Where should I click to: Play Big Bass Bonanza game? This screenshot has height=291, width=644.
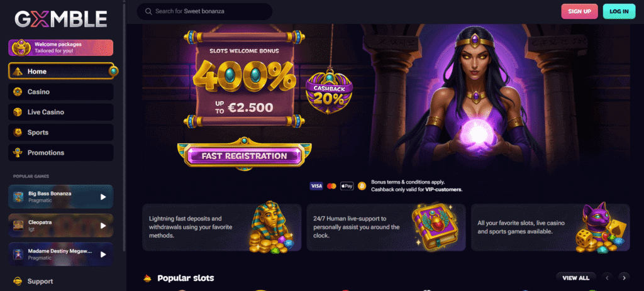pos(103,197)
